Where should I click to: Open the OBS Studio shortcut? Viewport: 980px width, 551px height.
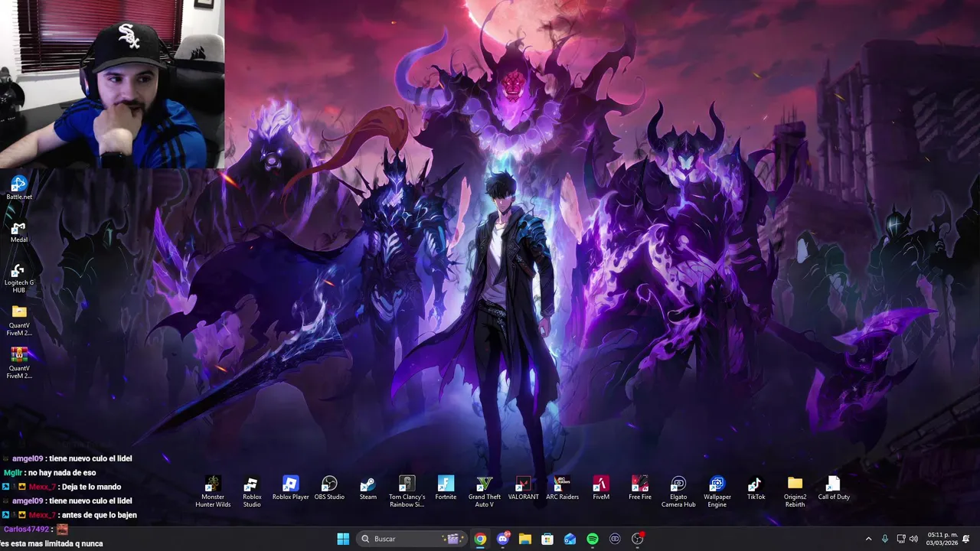(x=329, y=488)
